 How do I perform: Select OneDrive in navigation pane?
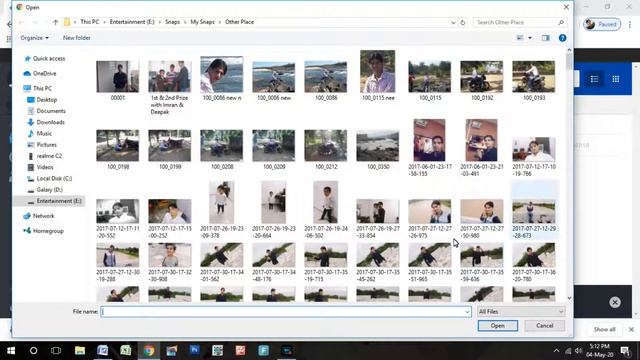tap(40, 73)
